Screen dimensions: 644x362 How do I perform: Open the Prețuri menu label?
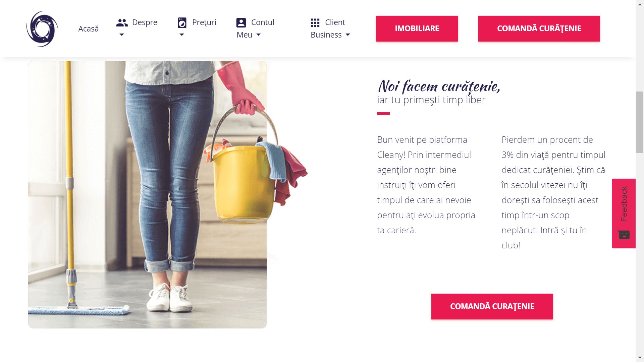(x=204, y=22)
